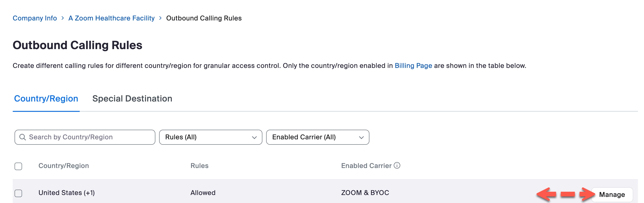Click the Rules dropdown chevron arrow
The width and height of the screenshot is (644, 203).
254,137
